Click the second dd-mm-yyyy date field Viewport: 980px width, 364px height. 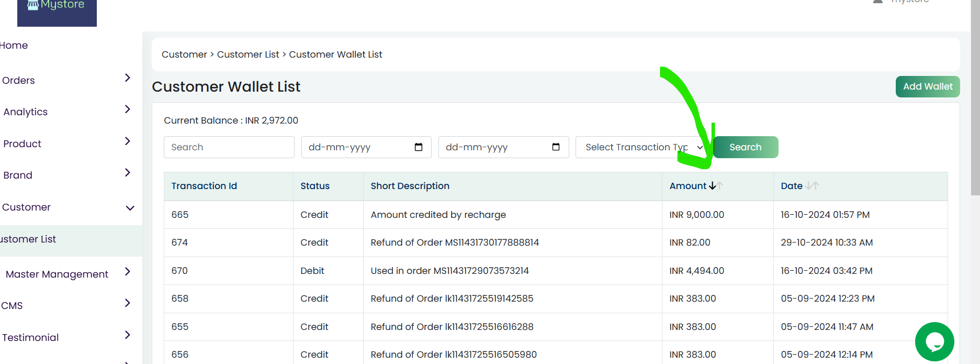coord(503,147)
